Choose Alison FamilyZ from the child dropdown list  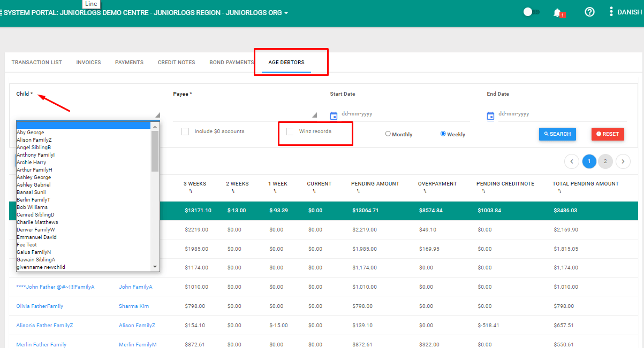pos(84,140)
